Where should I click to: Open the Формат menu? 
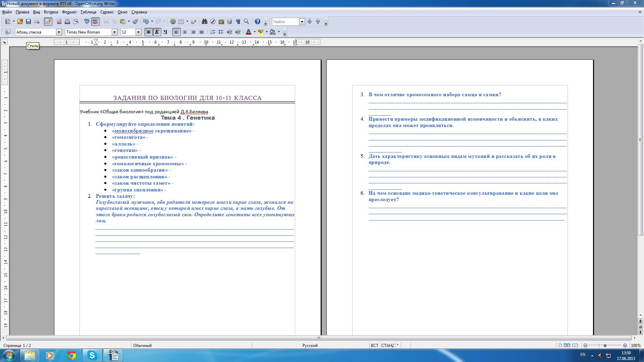69,12
